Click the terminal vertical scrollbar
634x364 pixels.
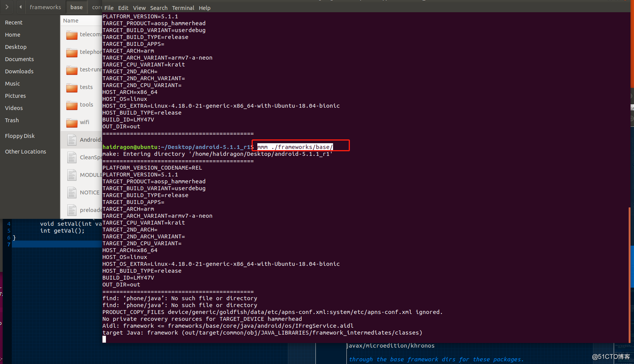coord(629,275)
